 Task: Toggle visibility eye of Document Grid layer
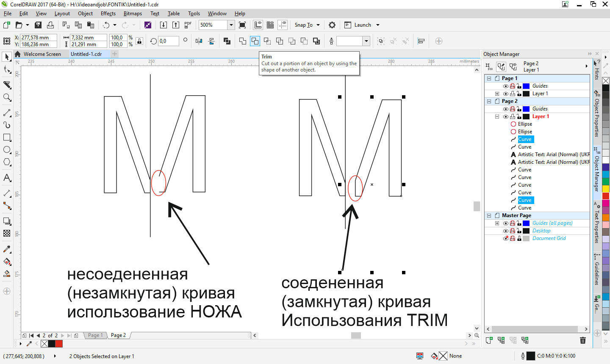pyautogui.click(x=505, y=238)
